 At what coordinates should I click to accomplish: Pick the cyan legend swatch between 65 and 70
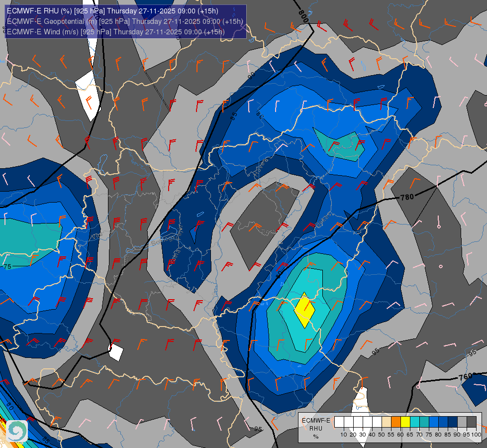(x=415, y=422)
